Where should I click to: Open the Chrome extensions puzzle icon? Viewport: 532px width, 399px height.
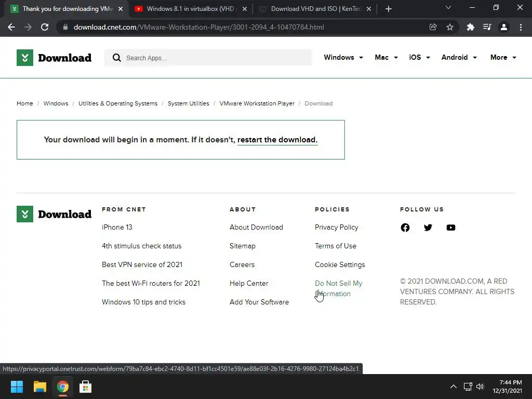(470, 27)
